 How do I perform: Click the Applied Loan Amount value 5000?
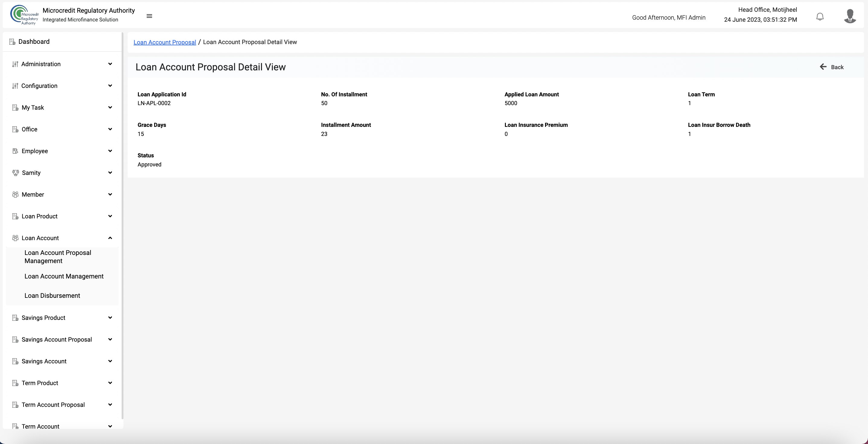click(x=510, y=103)
